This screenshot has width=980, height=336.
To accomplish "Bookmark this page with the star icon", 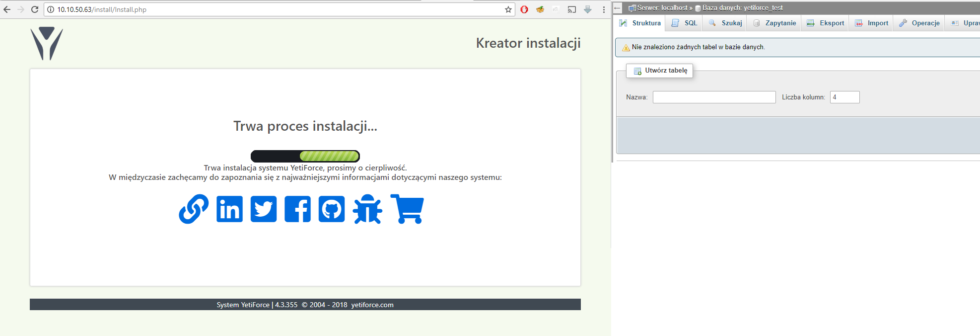I will (x=508, y=9).
